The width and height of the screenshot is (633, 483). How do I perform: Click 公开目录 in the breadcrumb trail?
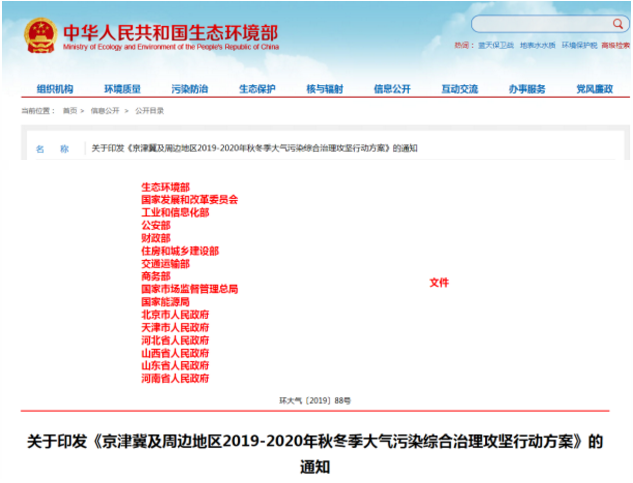pos(149,111)
